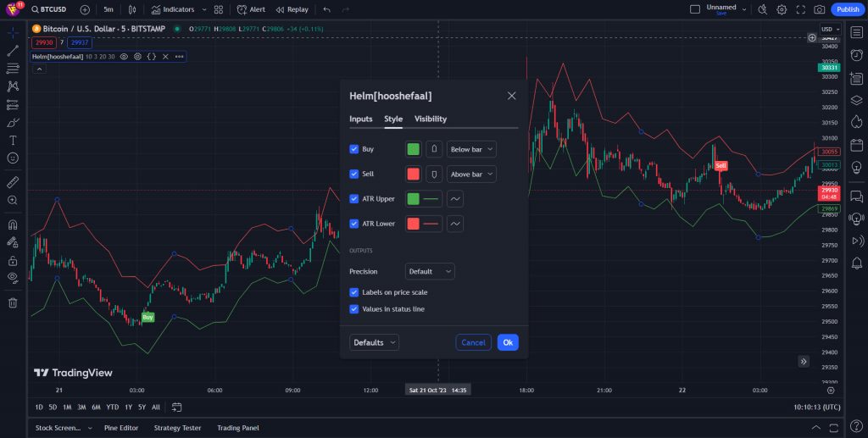Start bar Replay mode
The height and width of the screenshot is (438, 868).
tap(292, 9)
